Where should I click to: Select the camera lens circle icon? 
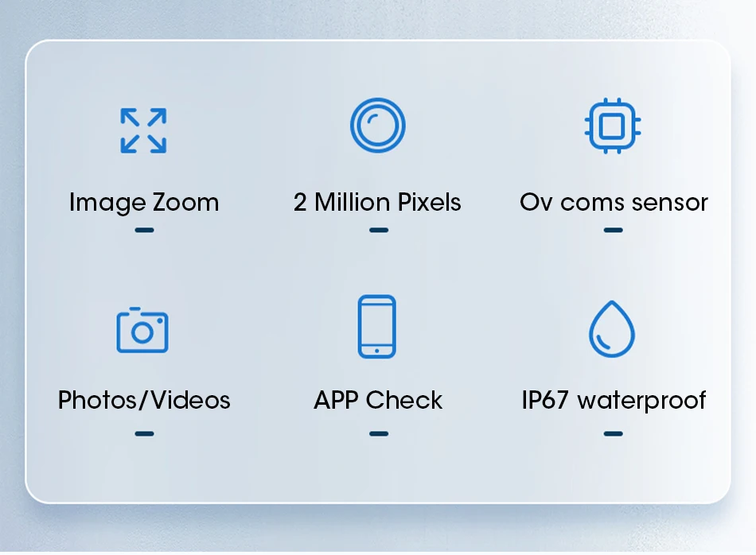377,126
